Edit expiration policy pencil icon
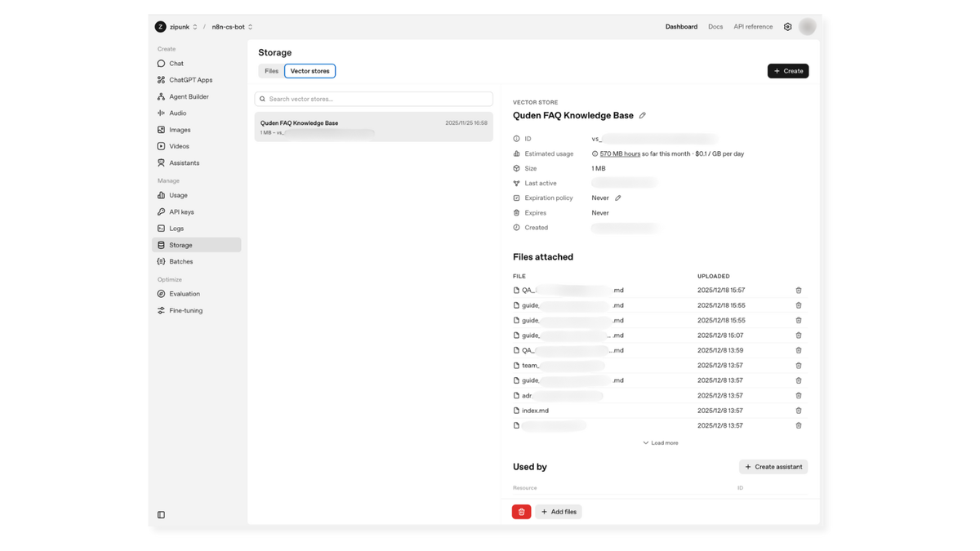The image size is (980, 551). tap(618, 198)
